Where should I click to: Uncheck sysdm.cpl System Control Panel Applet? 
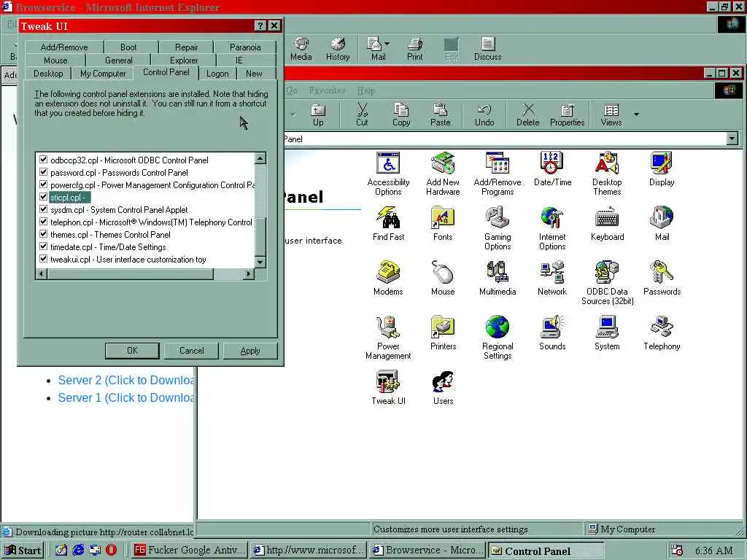[x=43, y=209]
